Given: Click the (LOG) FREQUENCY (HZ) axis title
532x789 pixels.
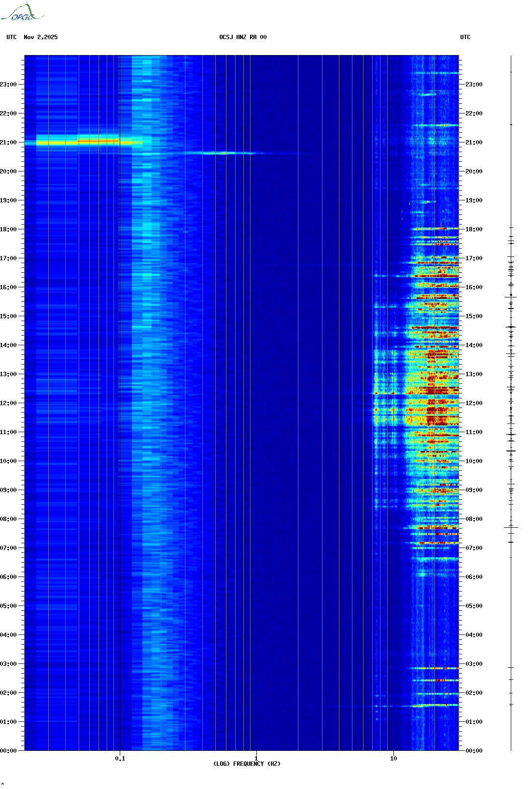Looking at the screenshot, I should [247, 764].
